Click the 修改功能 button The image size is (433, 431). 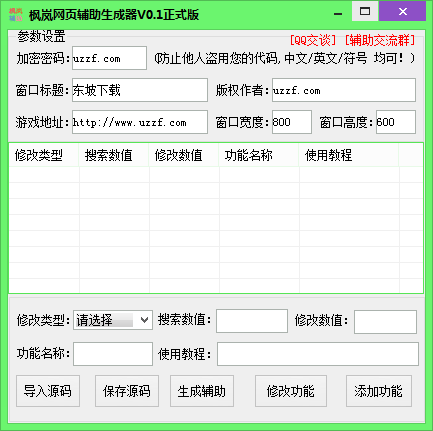(x=291, y=391)
